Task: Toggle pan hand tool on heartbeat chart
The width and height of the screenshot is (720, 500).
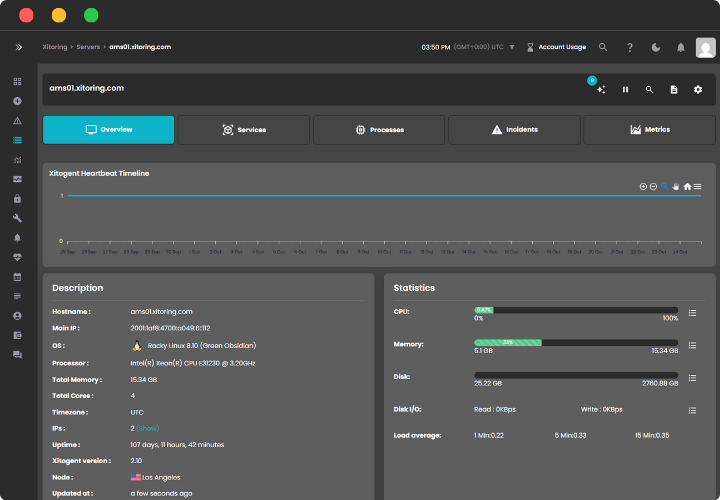Action: (x=676, y=186)
